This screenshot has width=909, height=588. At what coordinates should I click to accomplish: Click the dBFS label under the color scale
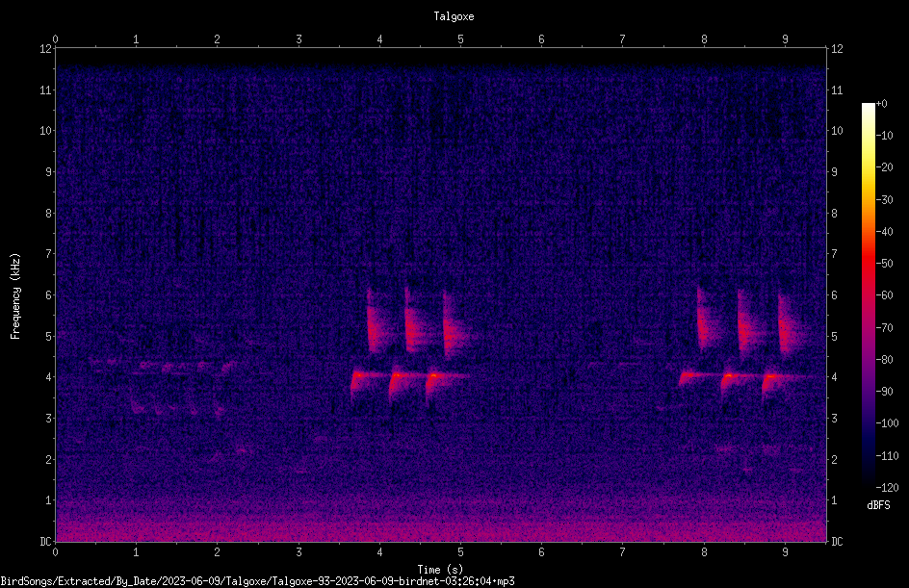[x=878, y=505]
